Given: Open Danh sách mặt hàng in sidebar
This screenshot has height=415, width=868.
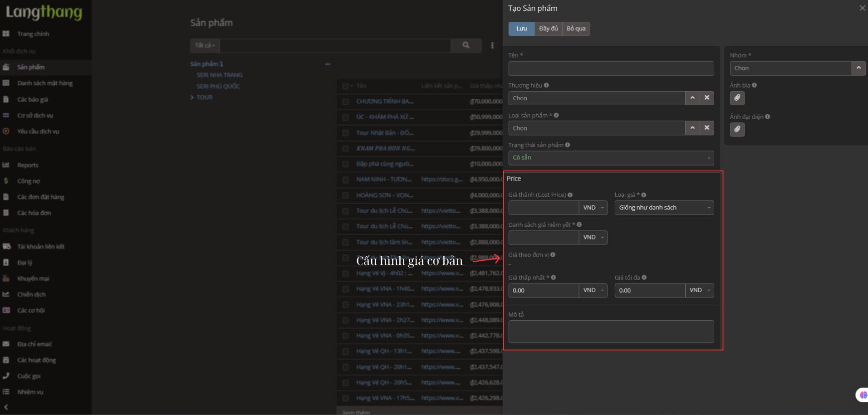Looking at the screenshot, I should click(44, 83).
